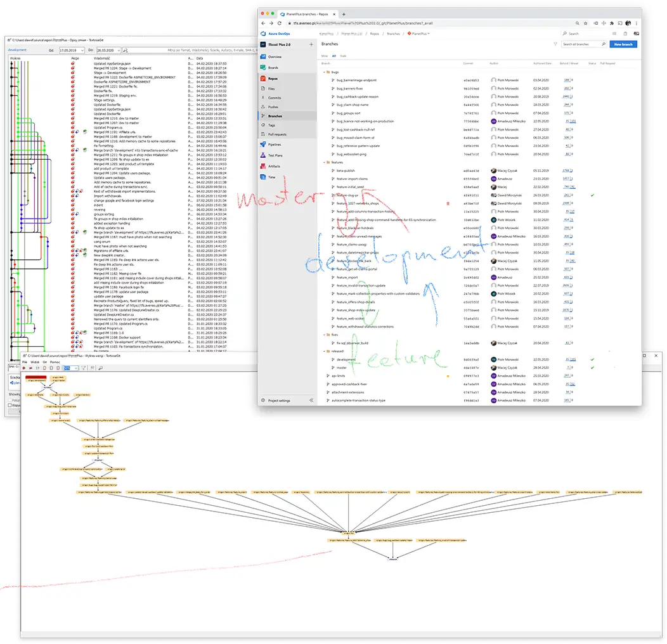Open branch fix-sql_observer_build
This screenshot has width=667, height=644.
click(x=353, y=343)
